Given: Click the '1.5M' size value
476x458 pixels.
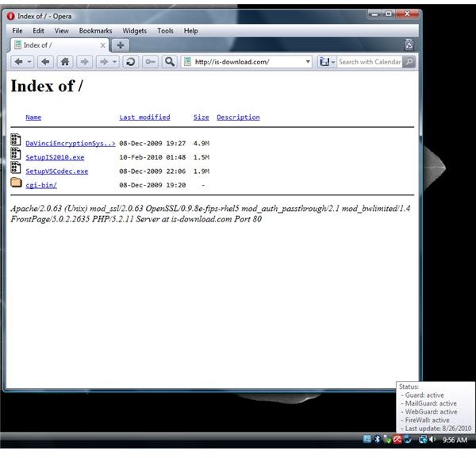Looking at the screenshot, I should (202, 157).
